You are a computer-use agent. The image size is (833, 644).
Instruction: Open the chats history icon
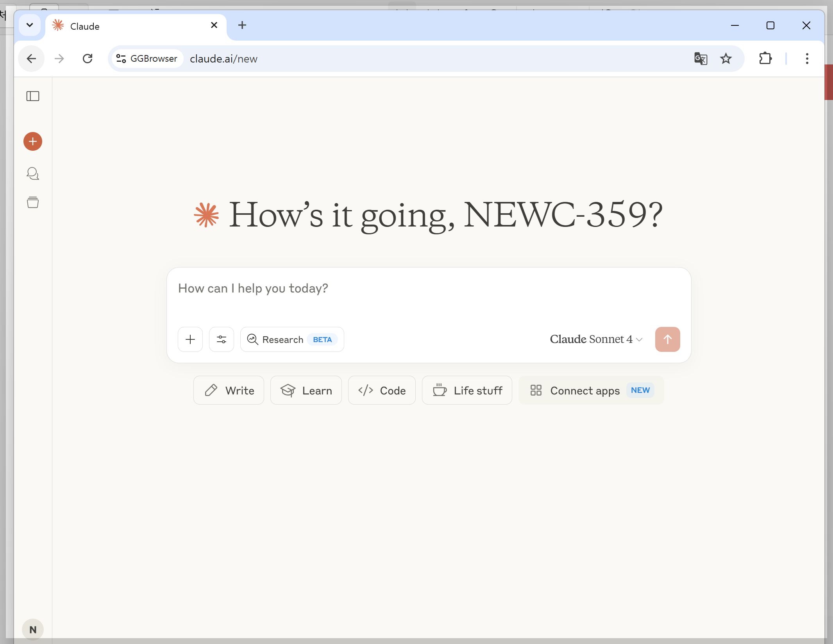click(x=33, y=173)
